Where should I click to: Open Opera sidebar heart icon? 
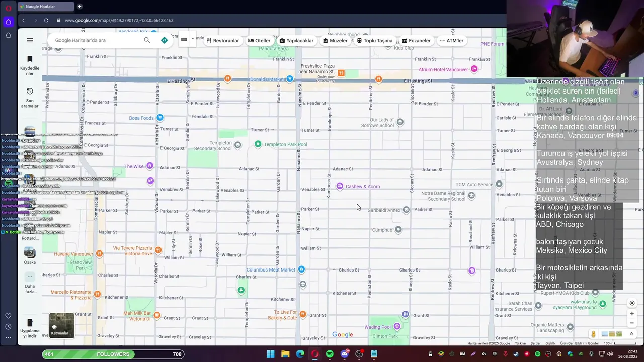8,316
